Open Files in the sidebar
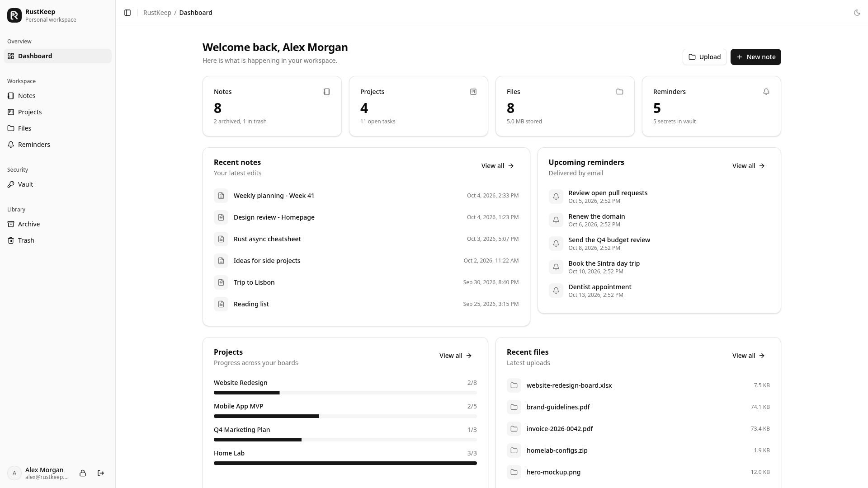 click(x=57, y=128)
